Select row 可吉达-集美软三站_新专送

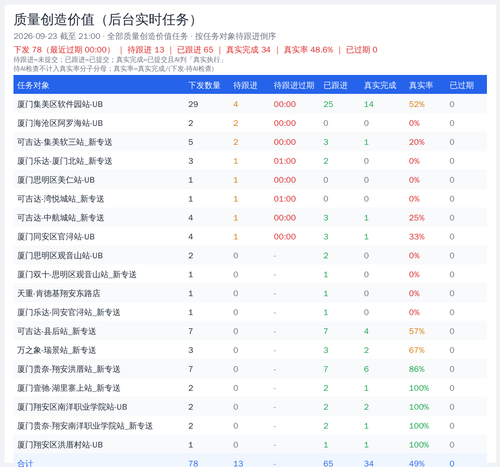click(250, 142)
